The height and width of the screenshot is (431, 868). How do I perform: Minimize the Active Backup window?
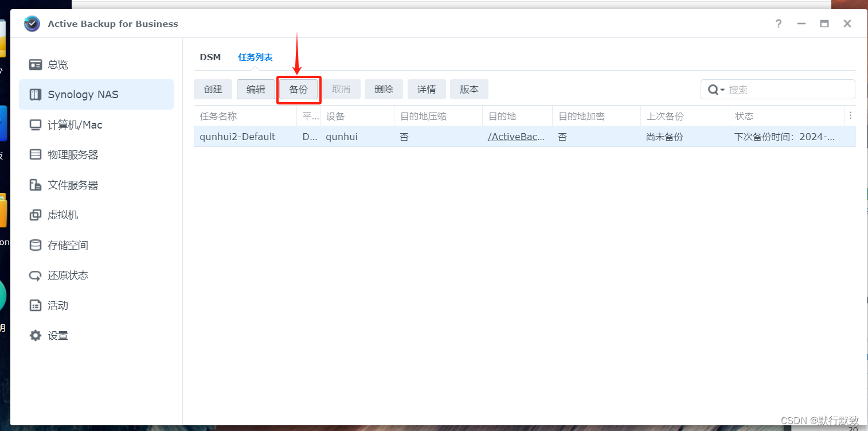click(801, 24)
